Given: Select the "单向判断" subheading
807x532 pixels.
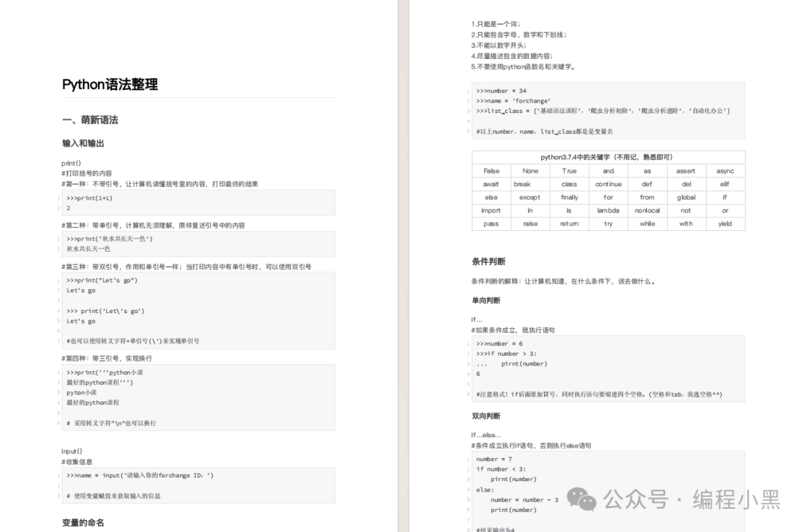Looking at the screenshot, I should pyautogui.click(x=486, y=300).
